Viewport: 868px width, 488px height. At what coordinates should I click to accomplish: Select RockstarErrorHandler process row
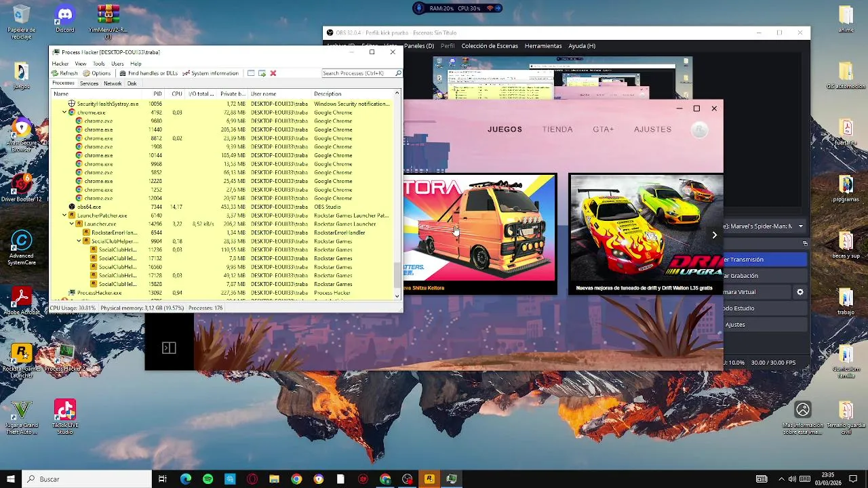click(x=222, y=232)
